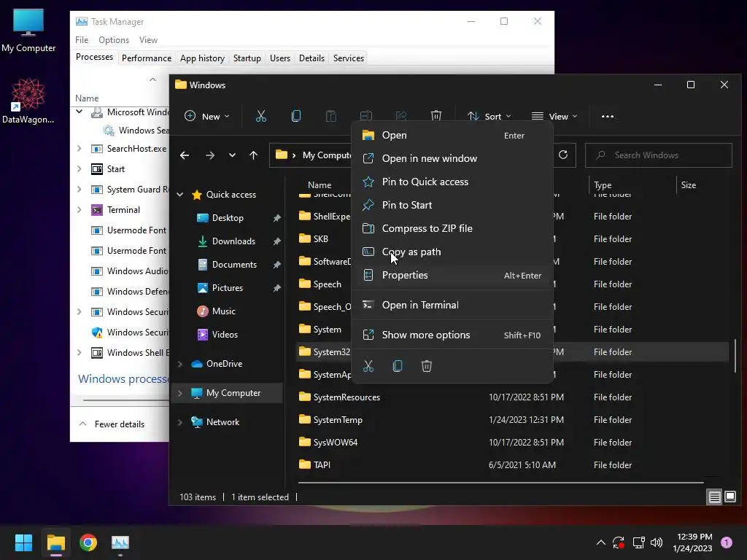747x560 pixels.
Task: Open Properties from context menu
Action: pyautogui.click(x=452, y=275)
